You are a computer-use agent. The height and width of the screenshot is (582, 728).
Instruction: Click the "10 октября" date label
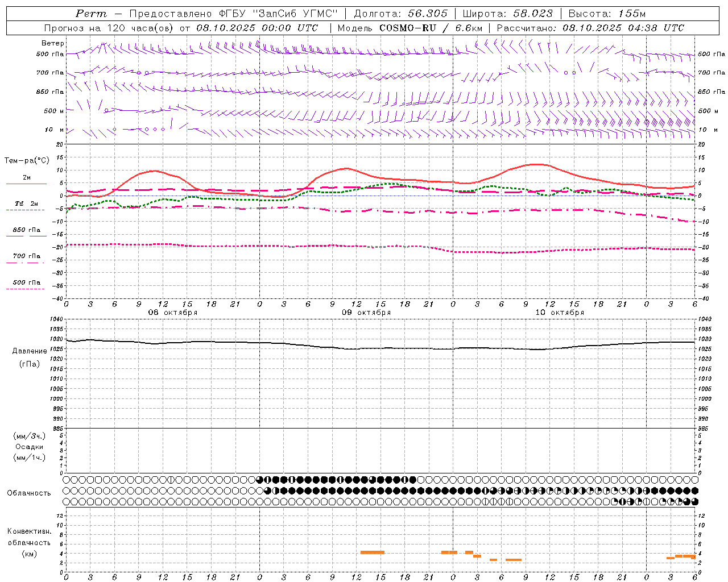[560, 313]
